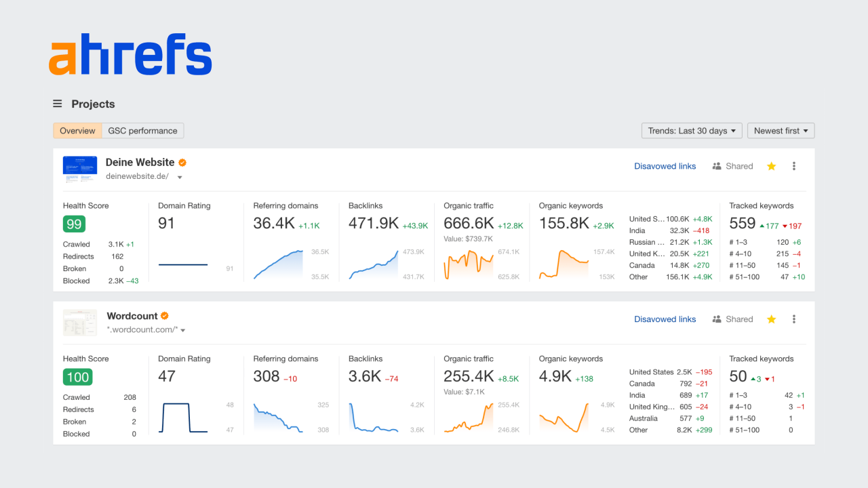Click the Organic traffic chart for Wordcount
Image resolution: width=868 pixels, height=488 pixels.
[469, 418]
